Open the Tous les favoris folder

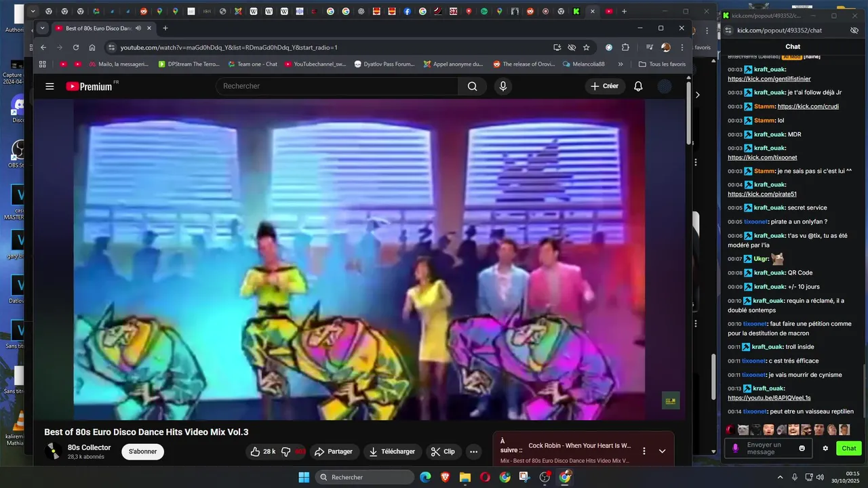(x=663, y=64)
